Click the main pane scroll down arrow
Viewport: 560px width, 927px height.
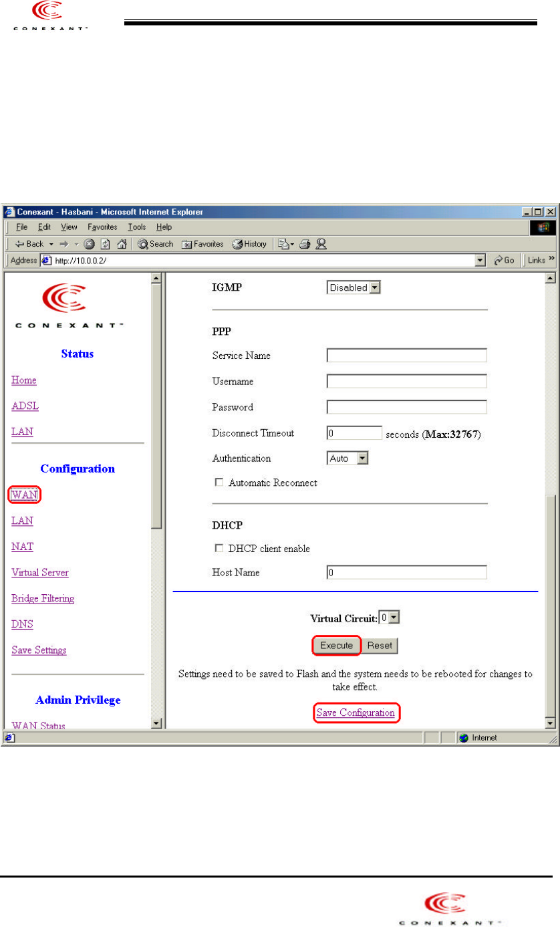[x=551, y=722]
